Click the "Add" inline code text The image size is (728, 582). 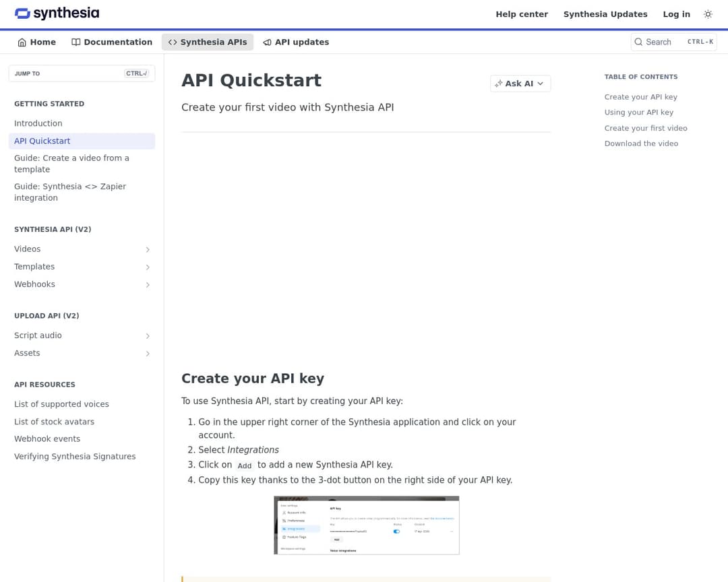[245, 465]
